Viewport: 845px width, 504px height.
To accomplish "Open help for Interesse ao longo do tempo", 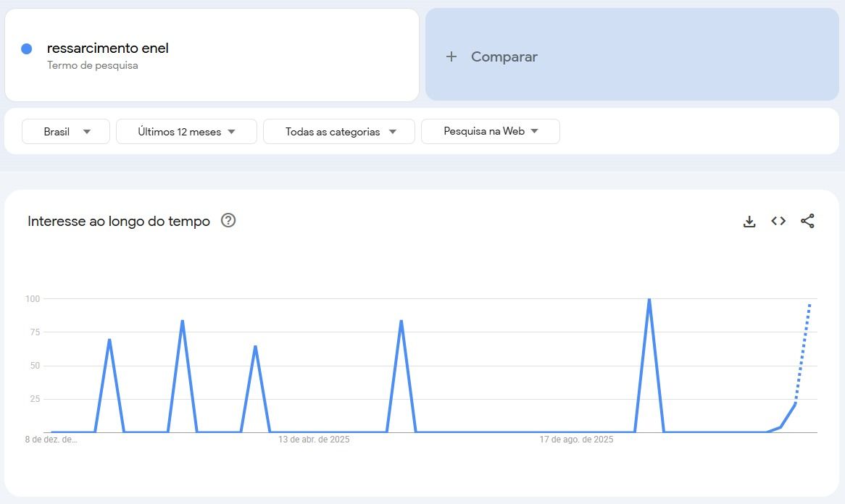I will 228,221.
